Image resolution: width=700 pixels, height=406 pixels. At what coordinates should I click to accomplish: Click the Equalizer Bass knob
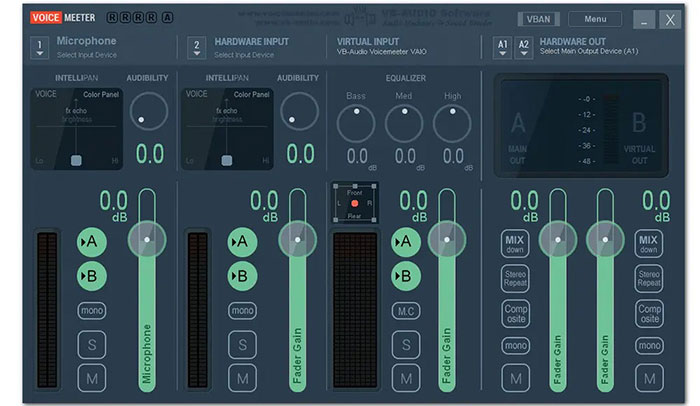pyautogui.click(x=356, y=123)
